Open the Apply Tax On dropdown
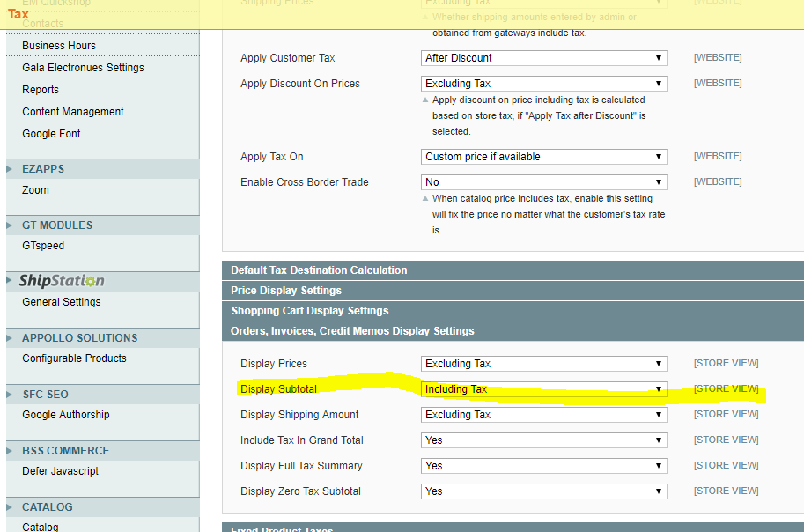The height and width of the screenshot is (532, 804). [543, 156]
